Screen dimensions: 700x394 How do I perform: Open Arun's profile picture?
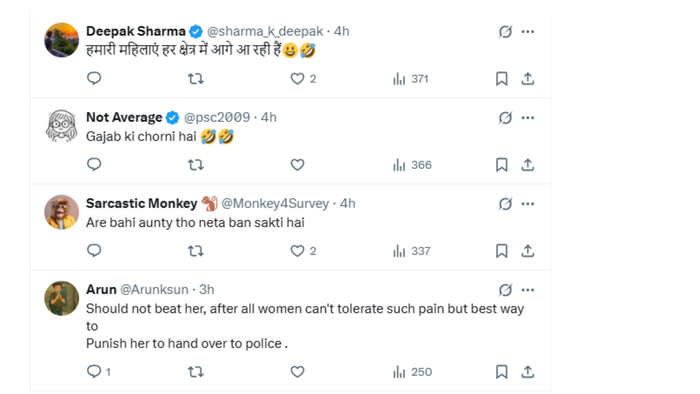click(62, 298)
